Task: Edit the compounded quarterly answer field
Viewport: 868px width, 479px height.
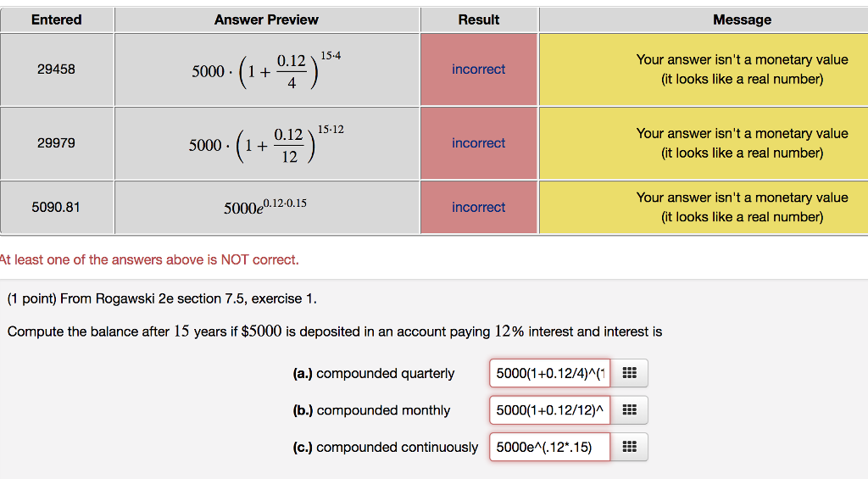Action: 549,373
